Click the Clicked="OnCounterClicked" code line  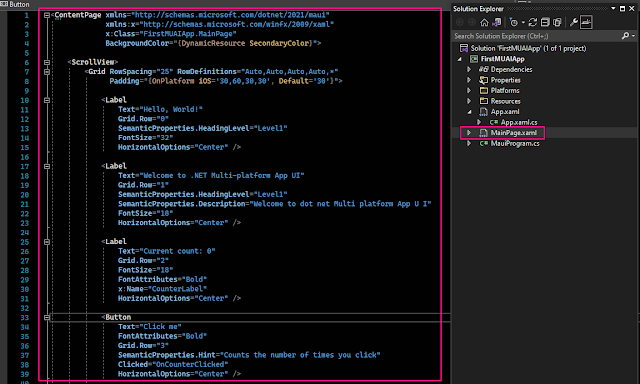click(173, 364)
